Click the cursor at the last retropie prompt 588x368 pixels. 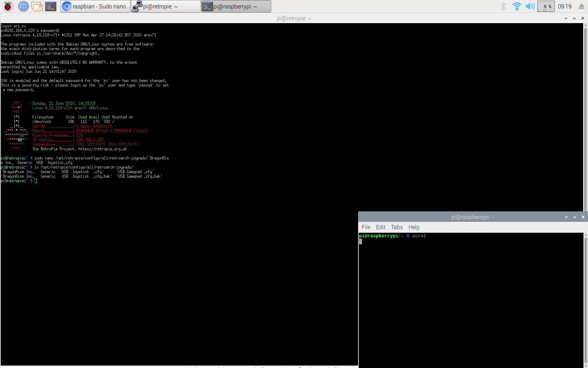pyautogui.click(x=36, y=181)
